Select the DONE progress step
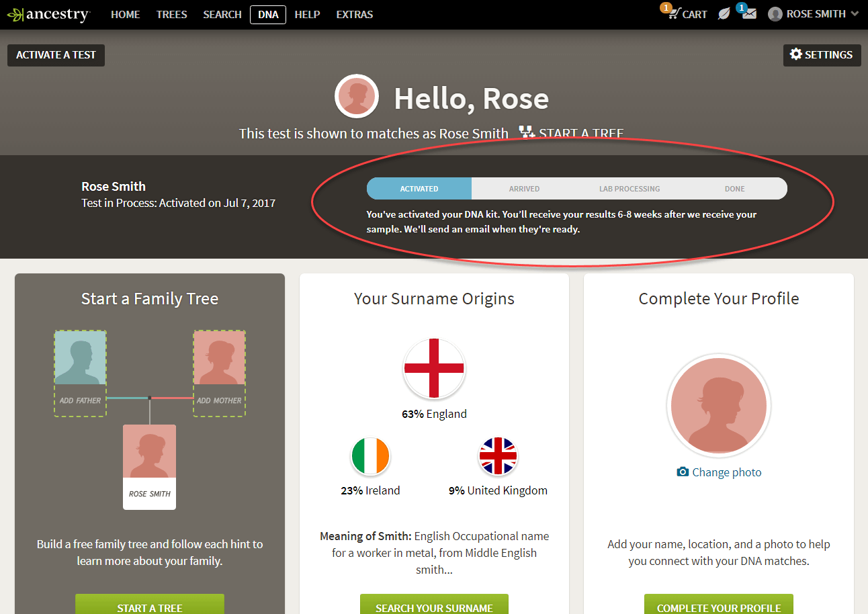 [x=734, y=189]
